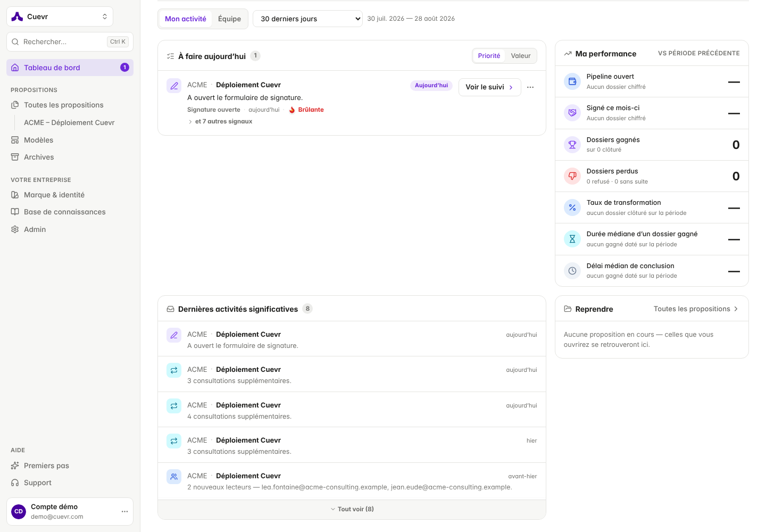766x532 pixels.
Task: Click the Premiers pas sparkle icon
Action: (x=15, y=465)
